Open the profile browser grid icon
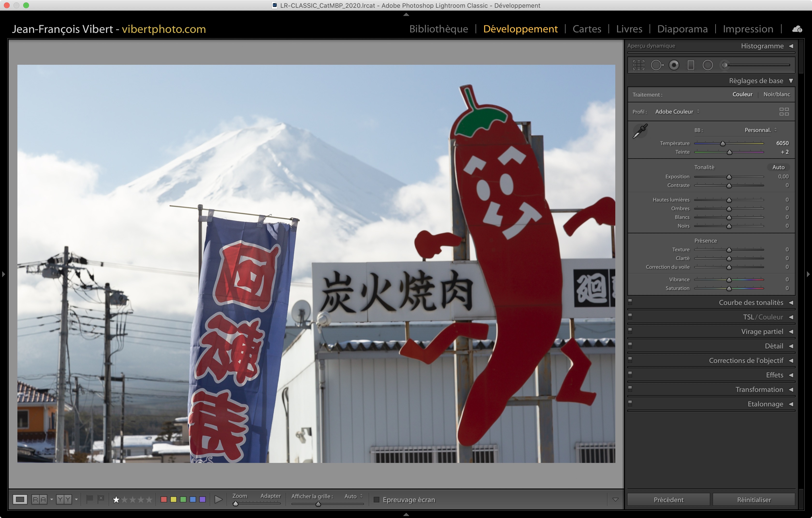 click(x=784, y=112)
